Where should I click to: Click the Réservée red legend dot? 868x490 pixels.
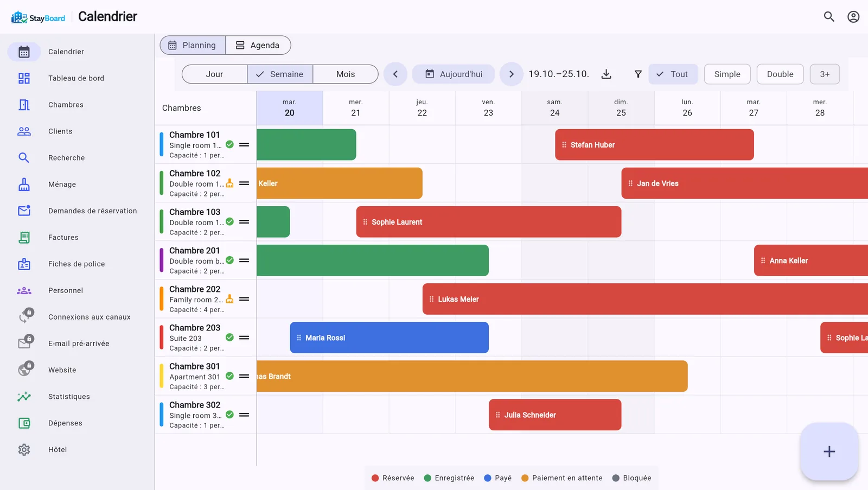coord(375,478)
